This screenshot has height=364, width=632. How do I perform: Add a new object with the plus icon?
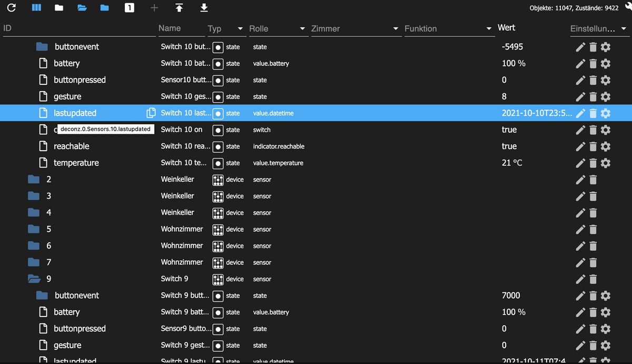(154, 7)
